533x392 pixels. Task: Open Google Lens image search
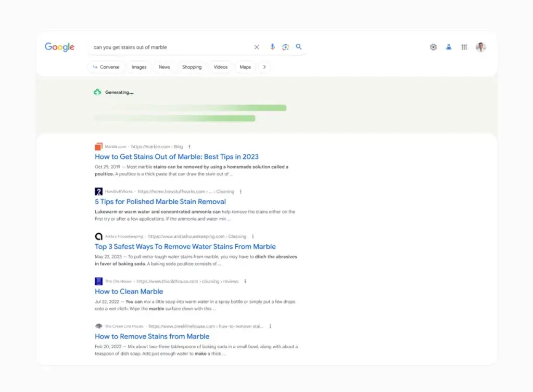285,47
